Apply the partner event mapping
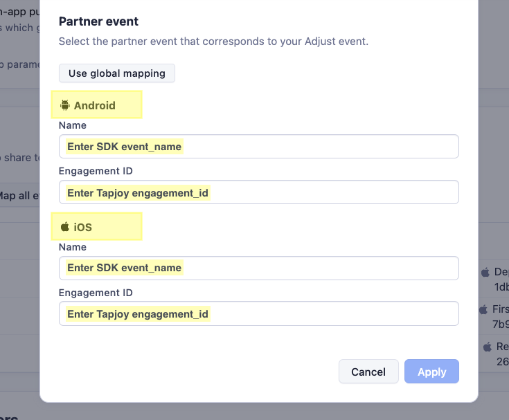This screenshot has height=420, width=509. (x=431, y=372)
